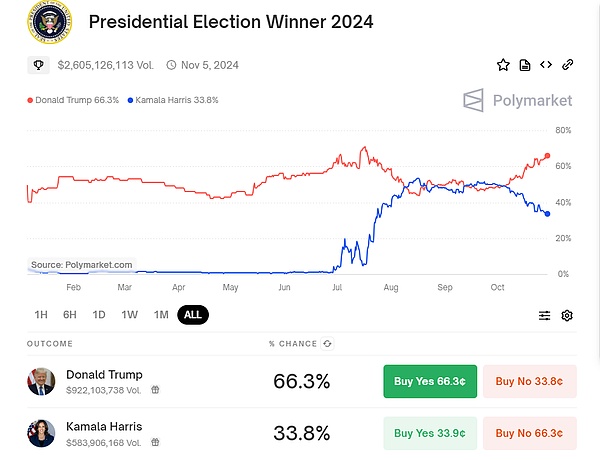Buy No for Donald Trump at 33.8¢
This screenshot has width=600, height=460.
click(x=529, y=381)
